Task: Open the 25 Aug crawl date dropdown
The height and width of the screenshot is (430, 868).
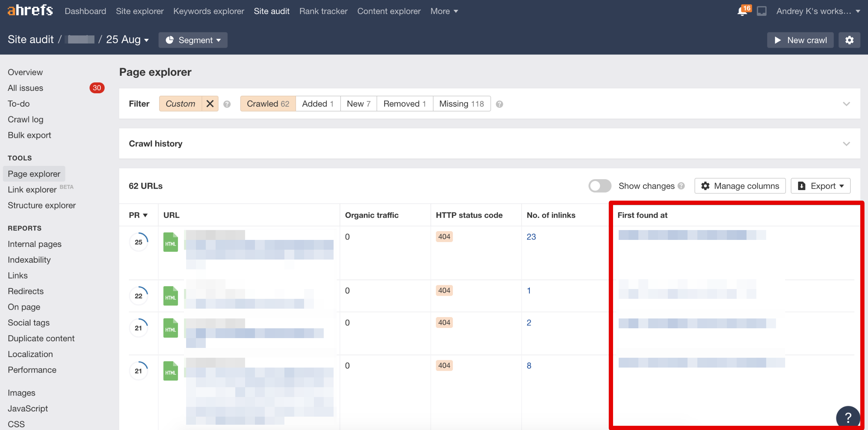Action: click(127, 40)
